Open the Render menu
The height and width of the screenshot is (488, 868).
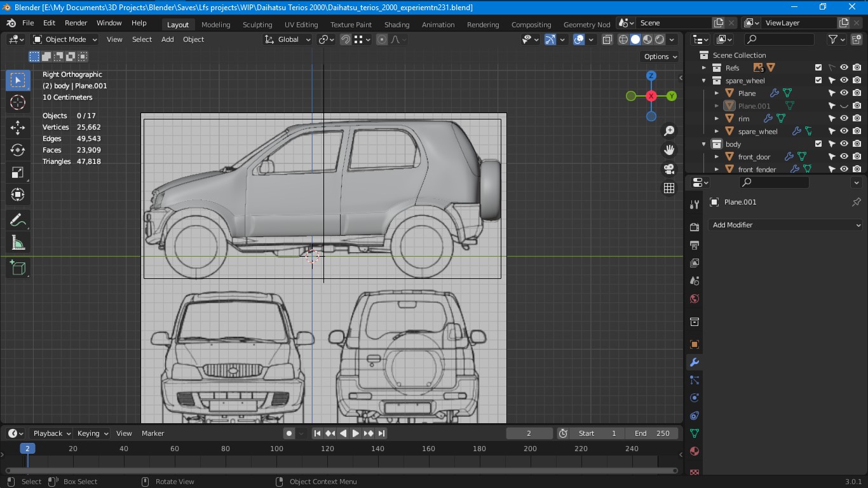pos(76,23)
